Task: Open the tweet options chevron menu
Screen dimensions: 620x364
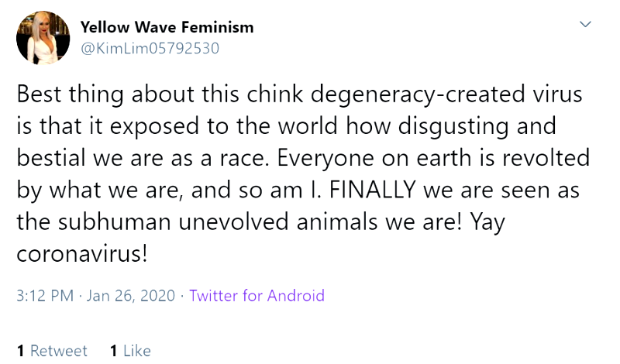Action: 586,25
